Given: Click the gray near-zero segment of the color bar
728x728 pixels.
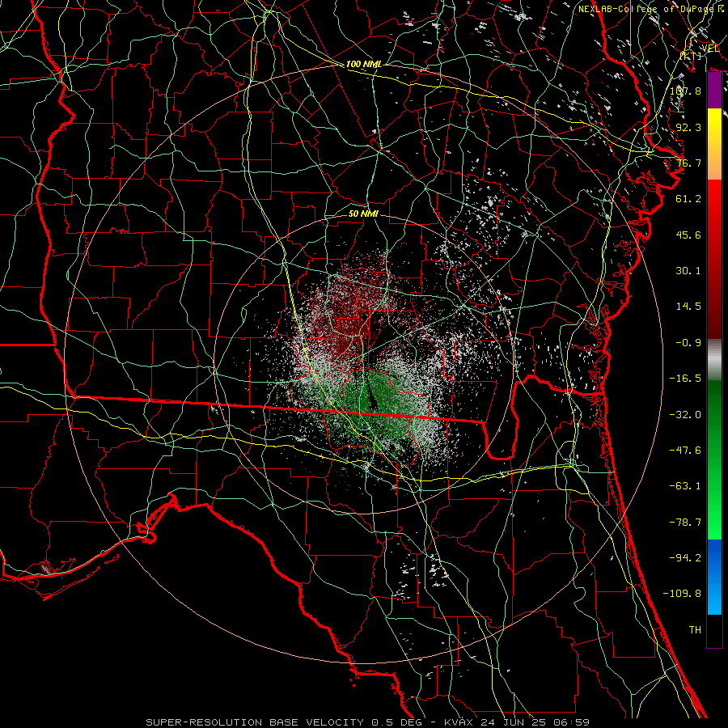Looking at the screenshot, I should click(x=714, y=360).
